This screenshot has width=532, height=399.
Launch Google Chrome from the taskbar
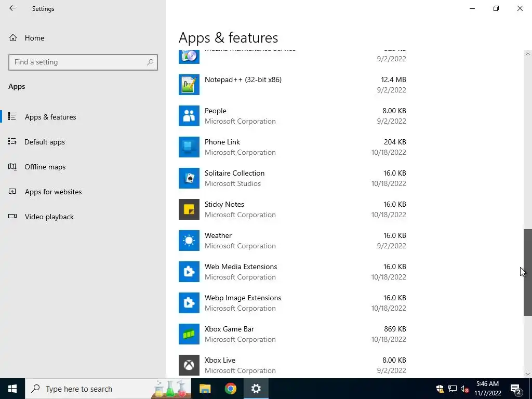(230, 389)
